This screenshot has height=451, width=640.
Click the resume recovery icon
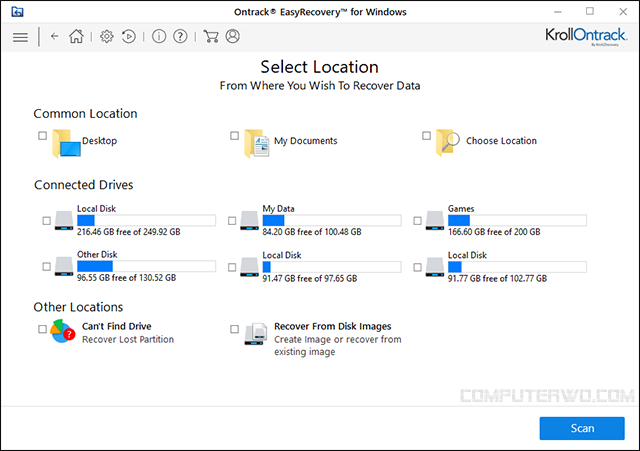click(x=129, y=36)
